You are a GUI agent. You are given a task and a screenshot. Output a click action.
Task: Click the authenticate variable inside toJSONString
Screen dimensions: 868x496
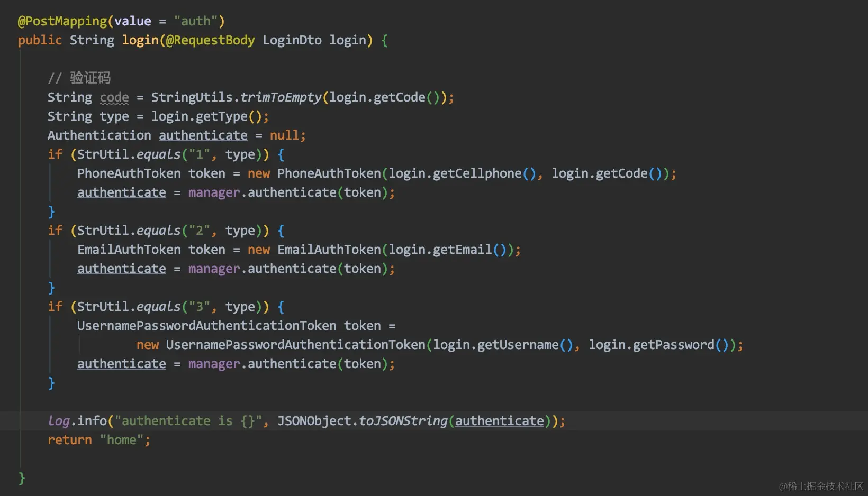coord(500,421)
